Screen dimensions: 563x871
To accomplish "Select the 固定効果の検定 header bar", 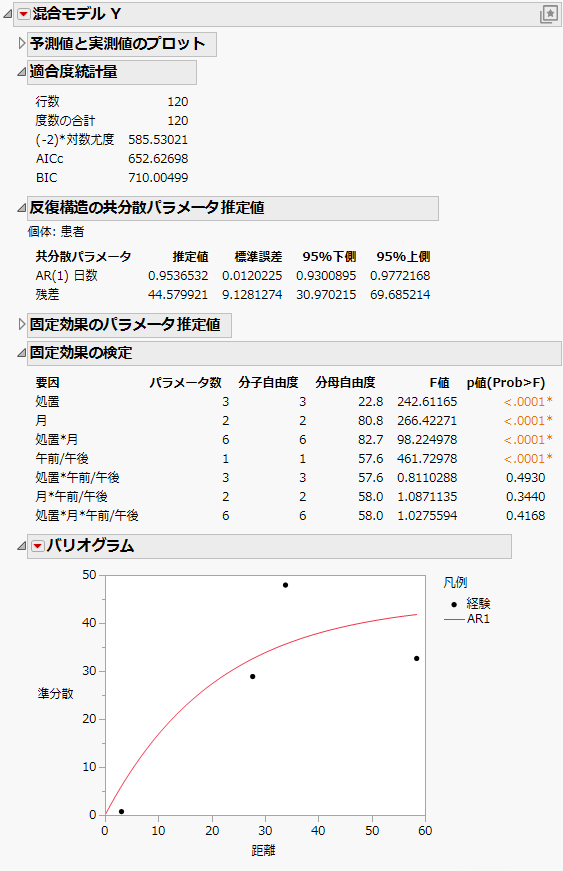I will [294, 353].
